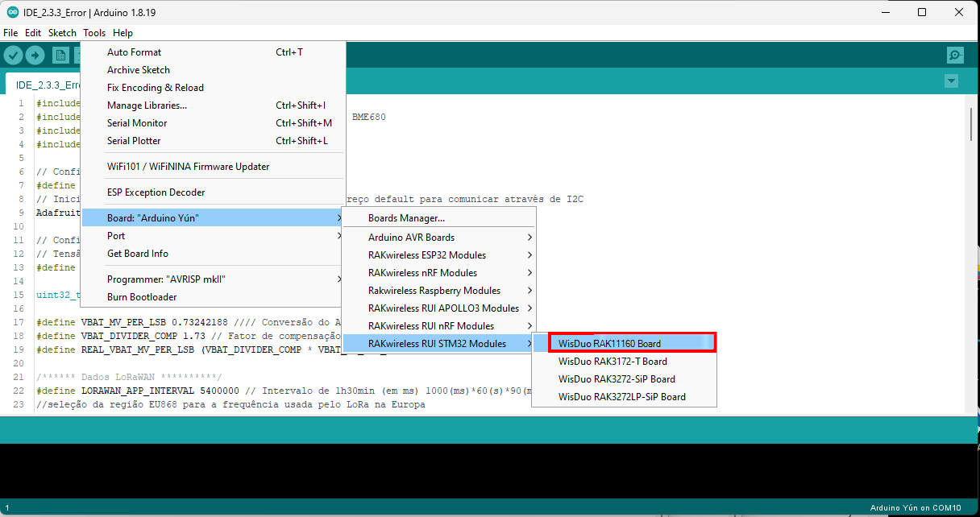Image resolution: width=980 pixels, height=517 pixels.
Task: Open Boards Manager...
Action: [x=439, y=218]
